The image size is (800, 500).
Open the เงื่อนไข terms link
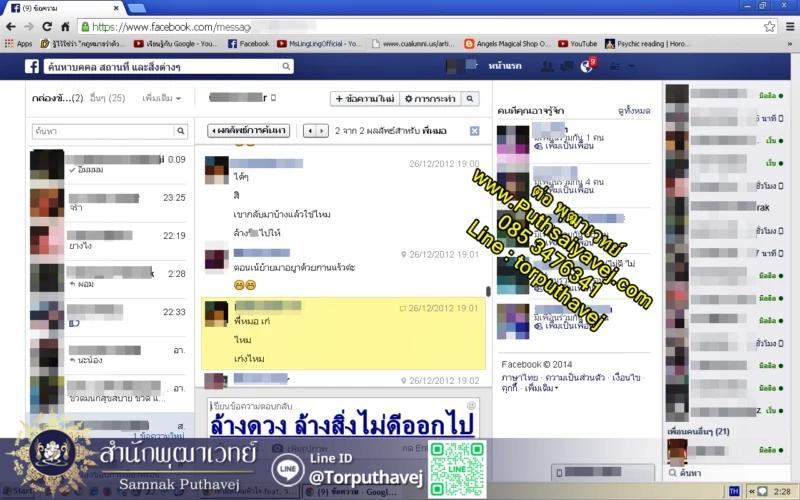pos(626,378)
